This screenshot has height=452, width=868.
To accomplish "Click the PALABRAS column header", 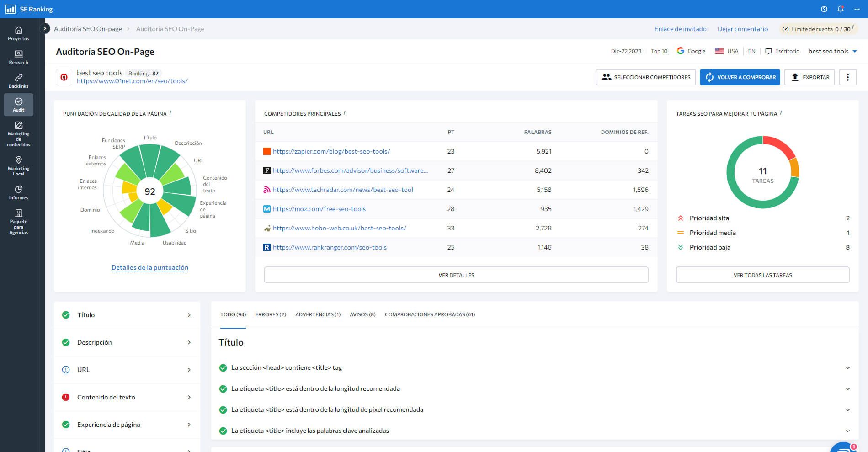I will click(x=538, y=132).
